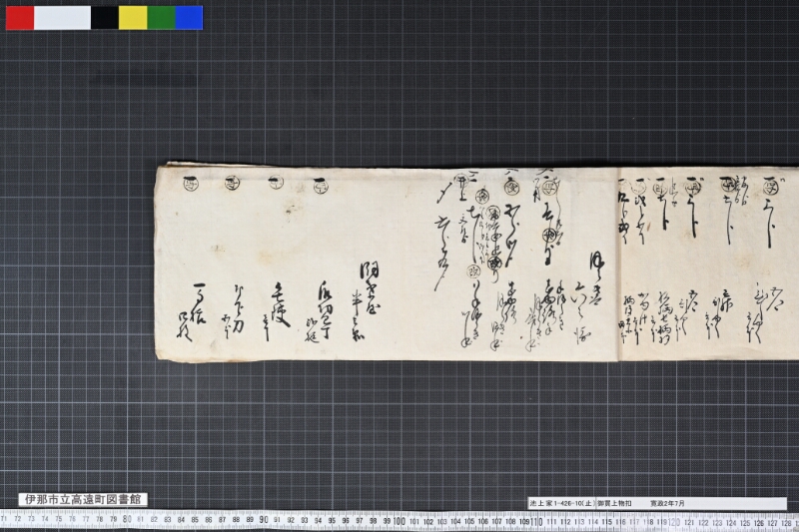The image size is (799, 532).
Task: Click the blue color calibration patch
Action: coord(189,18)
